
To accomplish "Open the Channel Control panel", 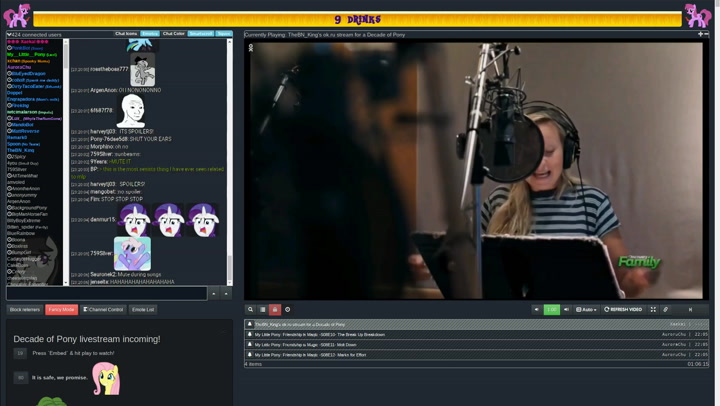I will (x=103, y=310).
